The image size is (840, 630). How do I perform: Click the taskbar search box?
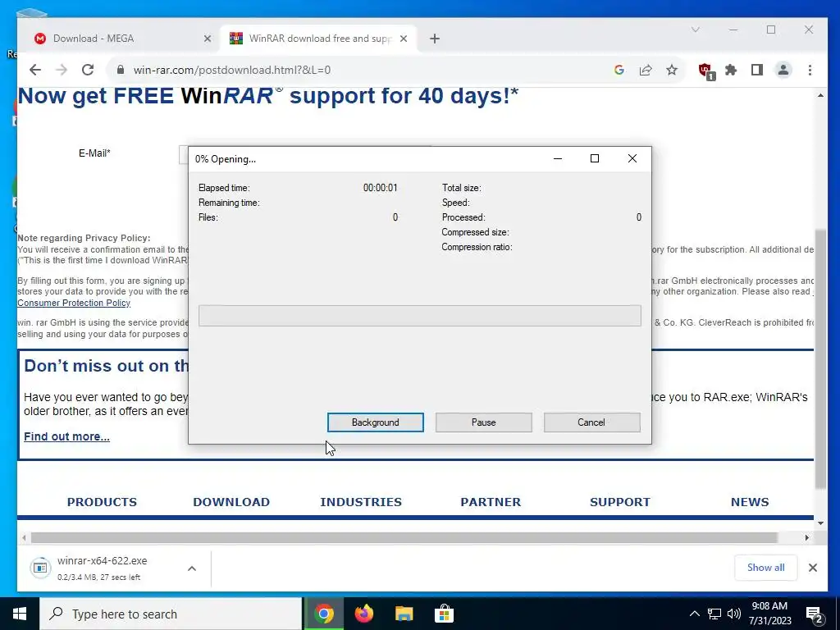tap(171, 614)
